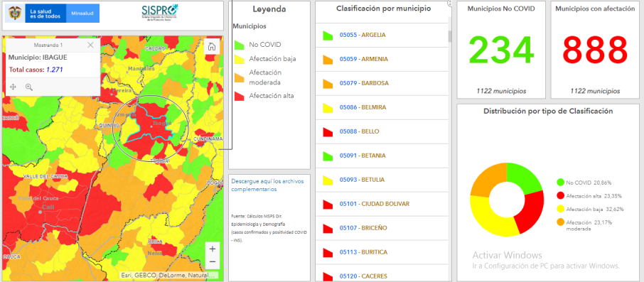Click the red Afectación alta legend swatch
Screen dimensions: 644x282
click(x=240, y=96)
